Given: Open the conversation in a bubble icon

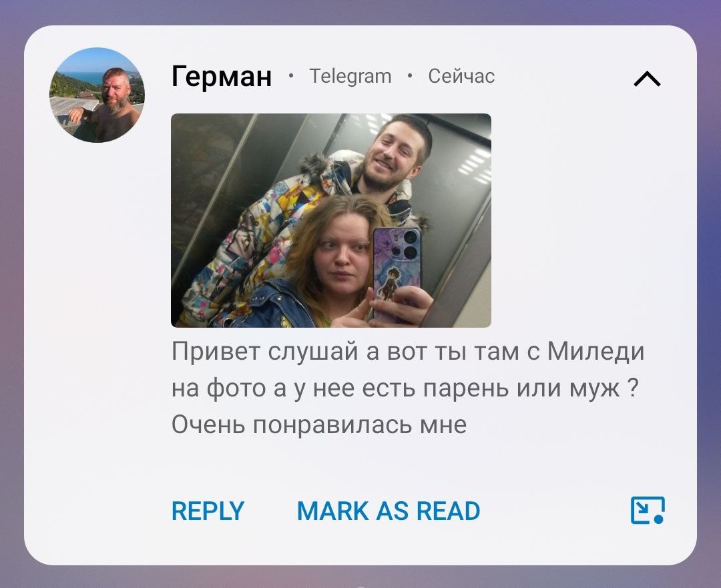Looking at the screenshot, I should (648, 511).
